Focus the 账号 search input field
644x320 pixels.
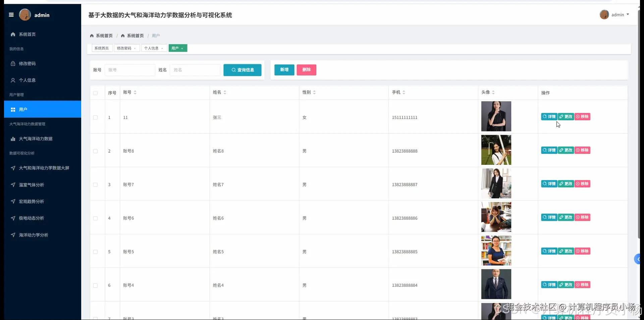click(x=130, y=70)
